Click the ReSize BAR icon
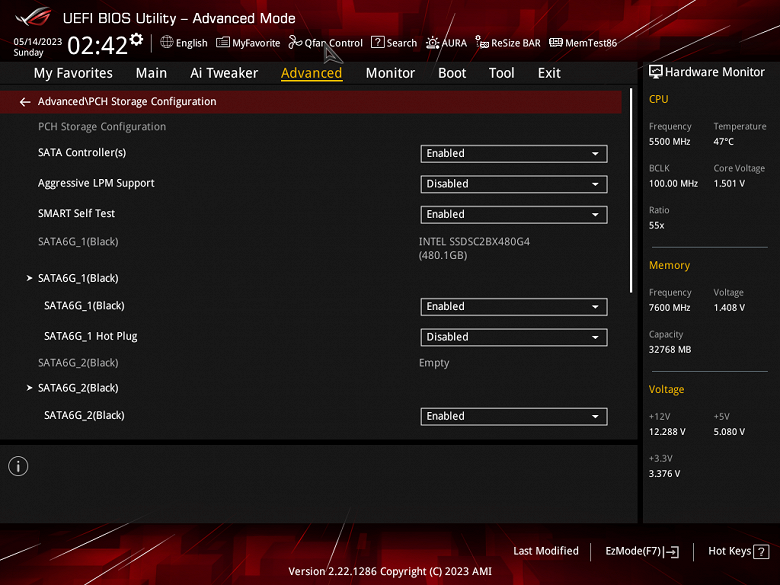The height and width of the screenshot is (585, 780). (x=482, y=42)
